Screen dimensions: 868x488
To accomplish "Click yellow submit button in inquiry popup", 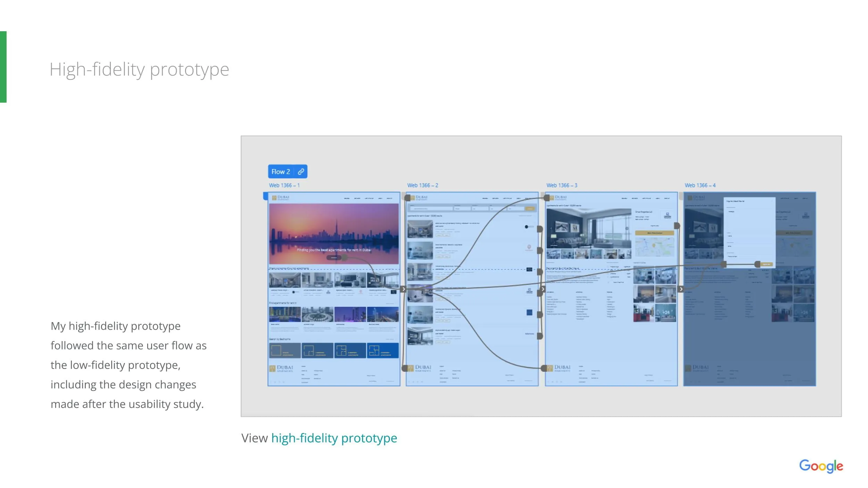I will click(766, 264).
